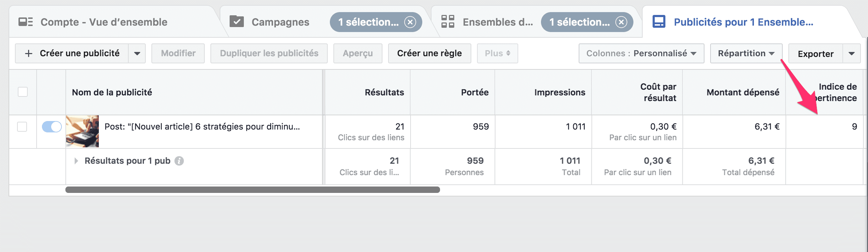Open the Colonnes : Personnalisé dropdown

click(641, 53)
